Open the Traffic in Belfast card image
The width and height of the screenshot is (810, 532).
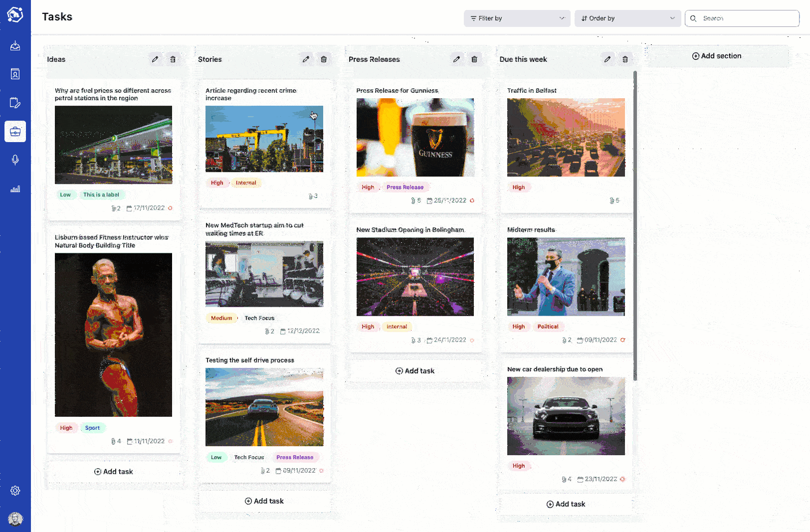point(566,137)
